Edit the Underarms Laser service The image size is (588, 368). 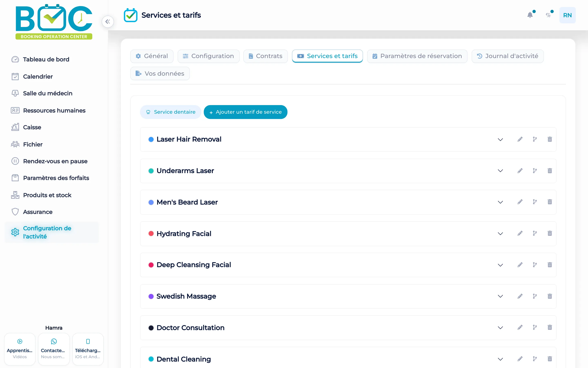tap(520, 171)
